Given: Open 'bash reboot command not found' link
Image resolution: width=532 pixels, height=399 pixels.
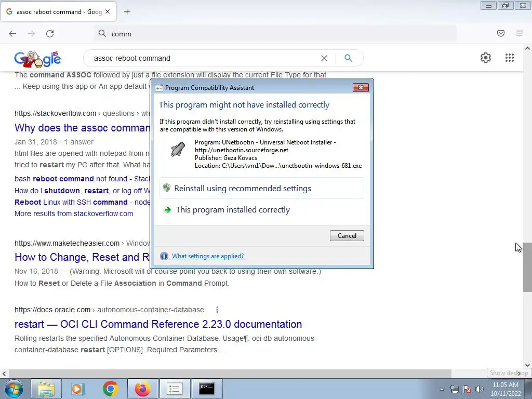Looking at the screenshot, I should click(x=82, y=179).
